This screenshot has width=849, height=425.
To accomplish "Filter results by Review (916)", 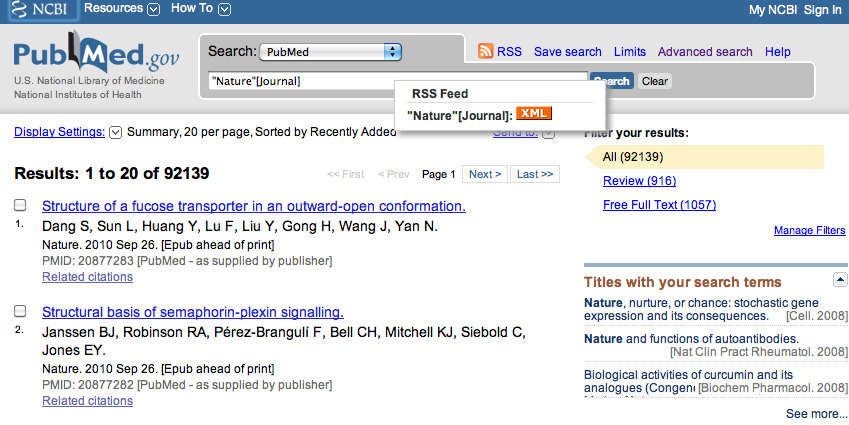I will click(x=639, y=181).
